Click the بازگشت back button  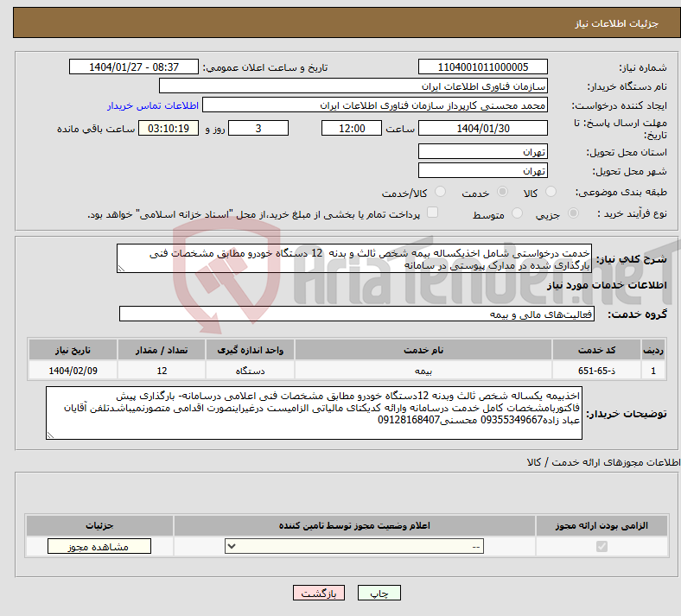coord(319,593)
